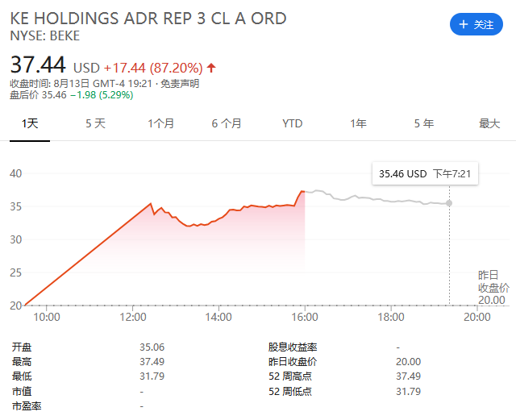The width and height of the screenshot is (516, 420).
Task: Click the KE HOLDINGS stock title
Action: click(x=148, y=18)
